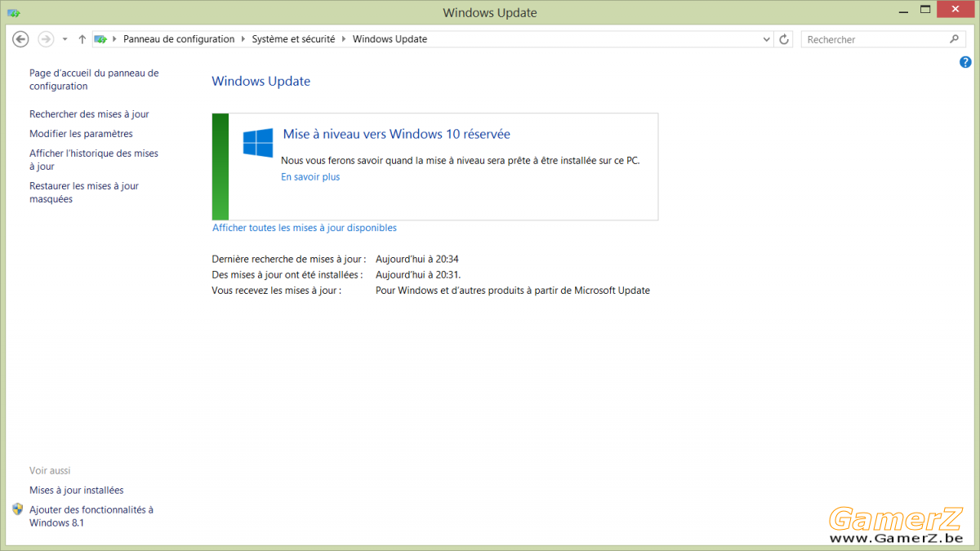Refresh the page with the refresh icon

(785, 39)
